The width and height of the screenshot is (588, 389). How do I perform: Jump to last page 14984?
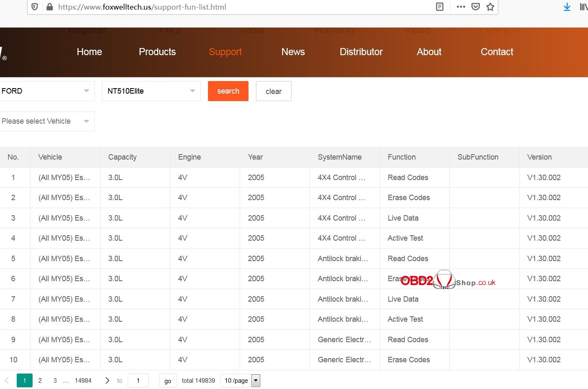click(83, 380)
